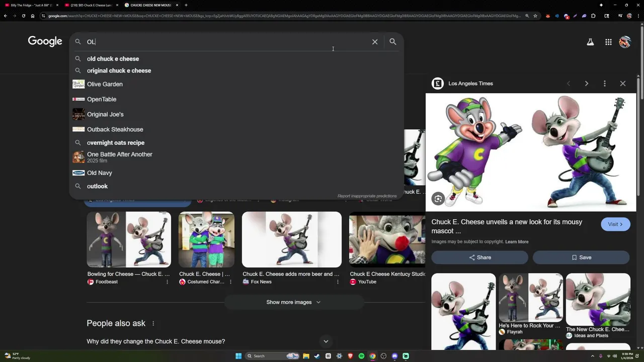
Task: Click the magnifier search button in search box
Action: click(393, 42)
